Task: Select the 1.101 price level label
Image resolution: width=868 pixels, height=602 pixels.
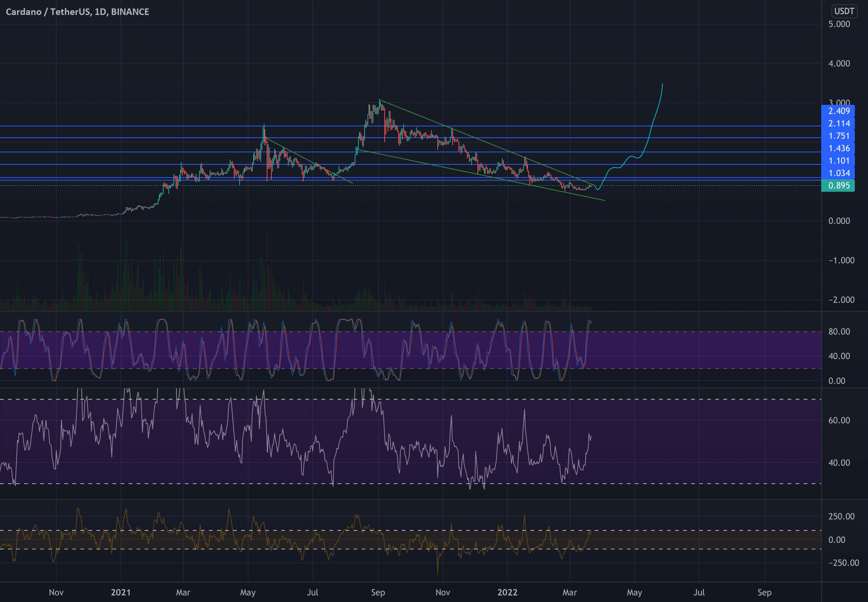Action: [x=838, y=161]
